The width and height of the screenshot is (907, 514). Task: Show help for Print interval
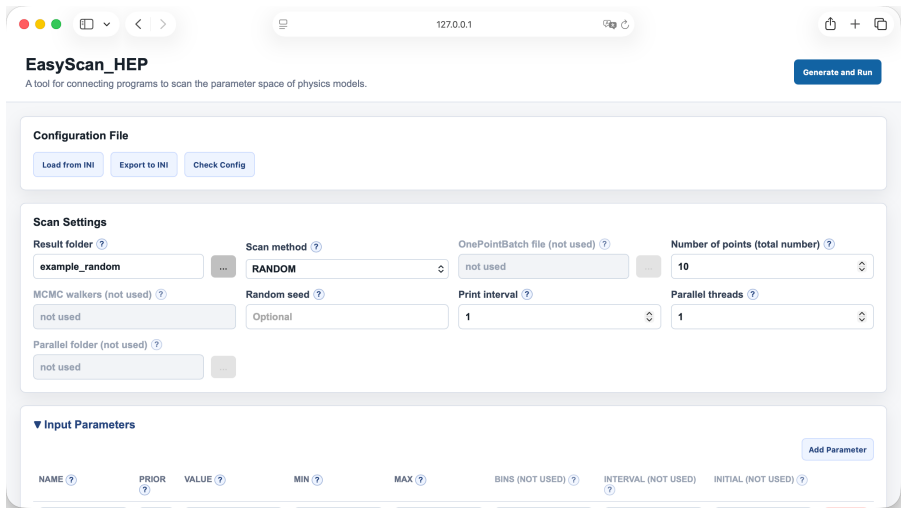pyautogui.click(x=527, y=294)
